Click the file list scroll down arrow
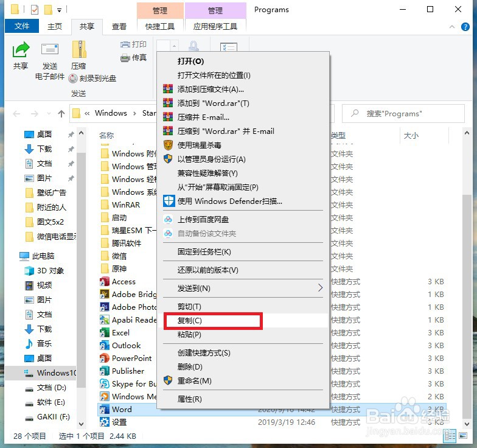Viewport: 477px width, 448px height. pyautogui.click(x=467, y=424)
